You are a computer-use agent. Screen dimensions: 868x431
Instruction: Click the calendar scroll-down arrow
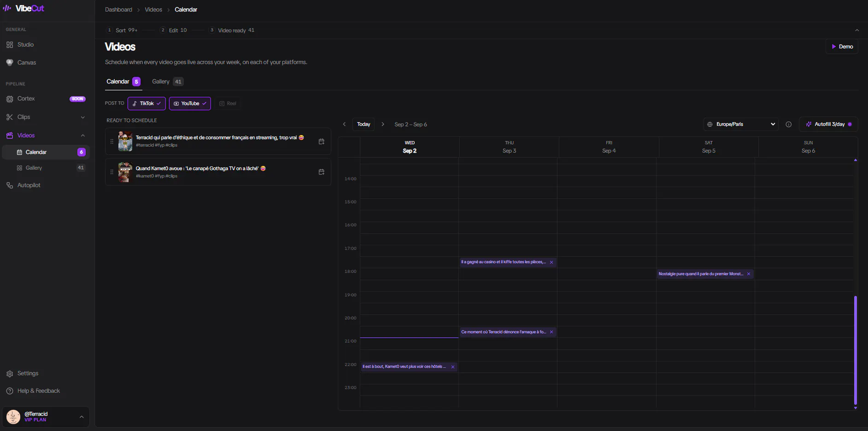pos(856,408)
